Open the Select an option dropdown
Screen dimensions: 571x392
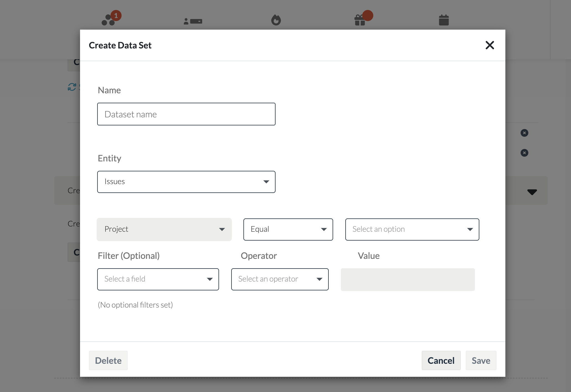[x=412, y=229]
